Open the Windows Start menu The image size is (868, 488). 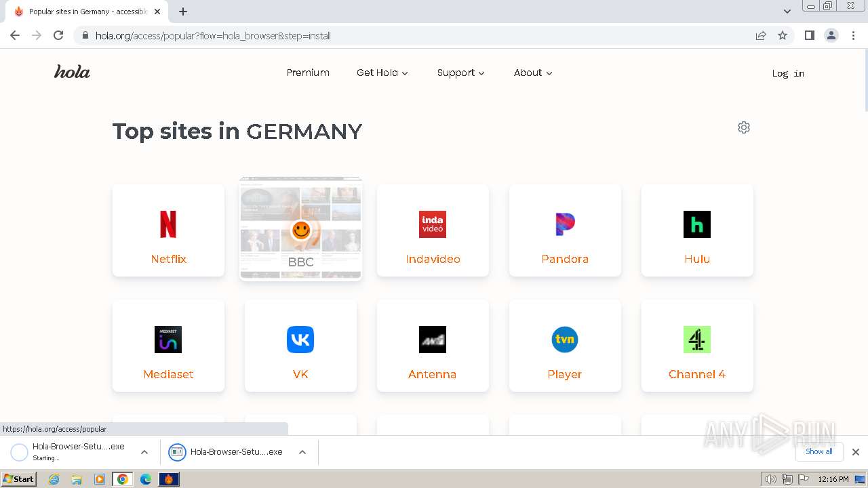pyautogui.click(x=19, y=479)
